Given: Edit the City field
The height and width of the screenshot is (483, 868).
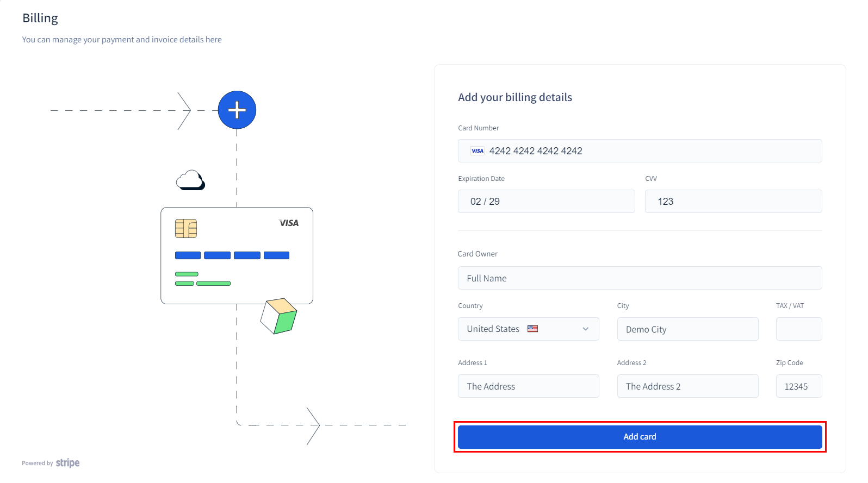Looking at the screenshot, I should [x=687, y=329].
